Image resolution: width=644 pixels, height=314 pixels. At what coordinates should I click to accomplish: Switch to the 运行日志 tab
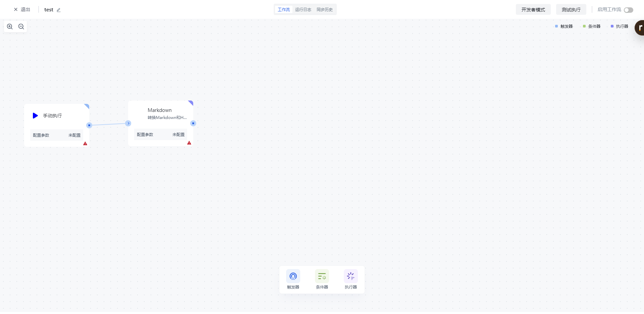(x=303, y=10)
